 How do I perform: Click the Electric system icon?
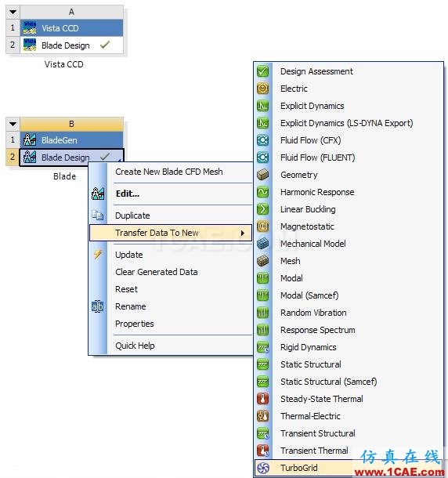pos(262,89)
